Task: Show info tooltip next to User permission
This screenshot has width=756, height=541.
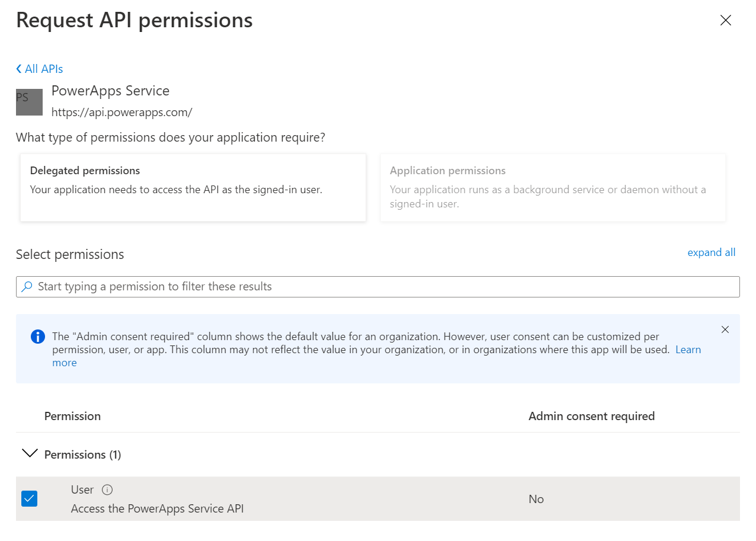Action: 107,490
